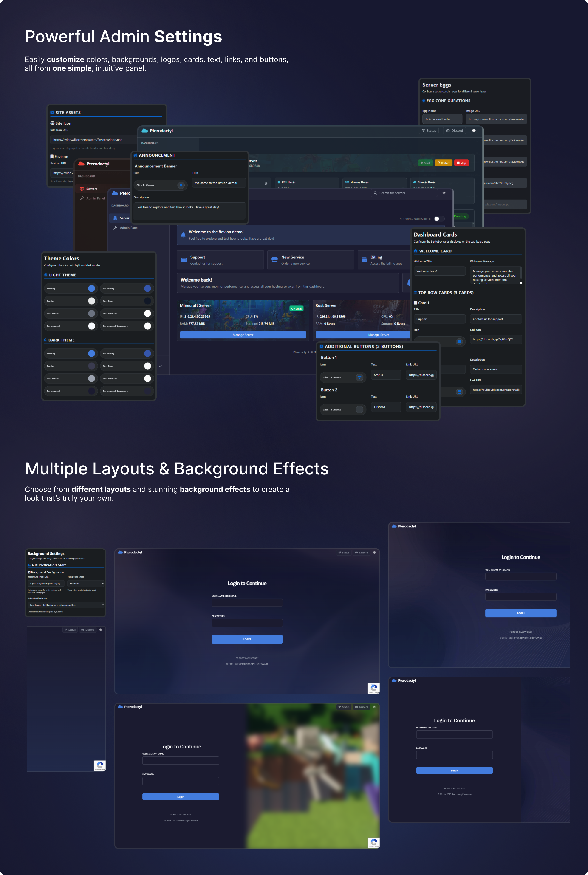Click Manage Server under Minecraft Server
Screen dimensions: 588x875
[243, 335]
